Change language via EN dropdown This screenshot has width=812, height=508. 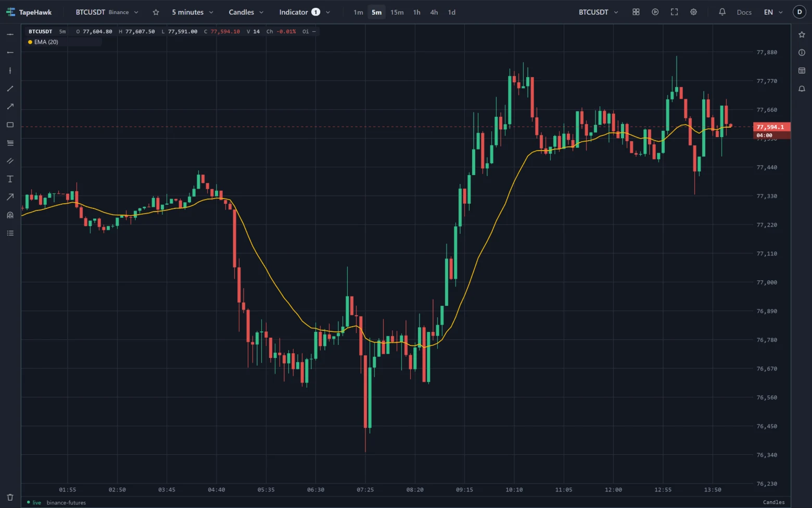[x=773, y=12]
